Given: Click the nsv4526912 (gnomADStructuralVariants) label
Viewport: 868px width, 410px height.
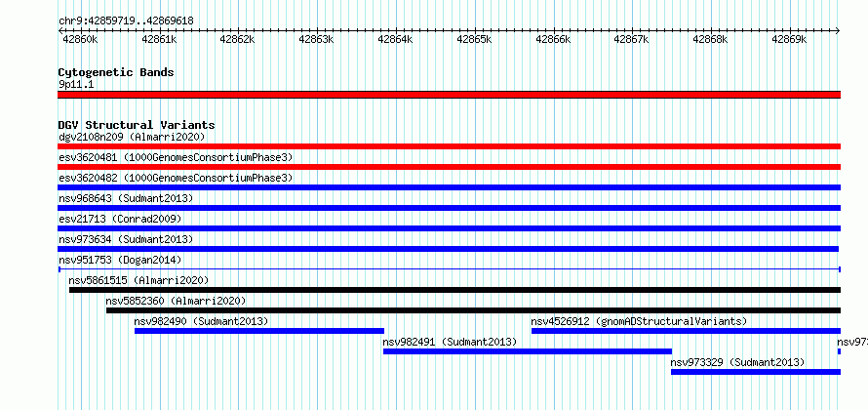Looking at the screenshot, I should [x=639, y=321].
